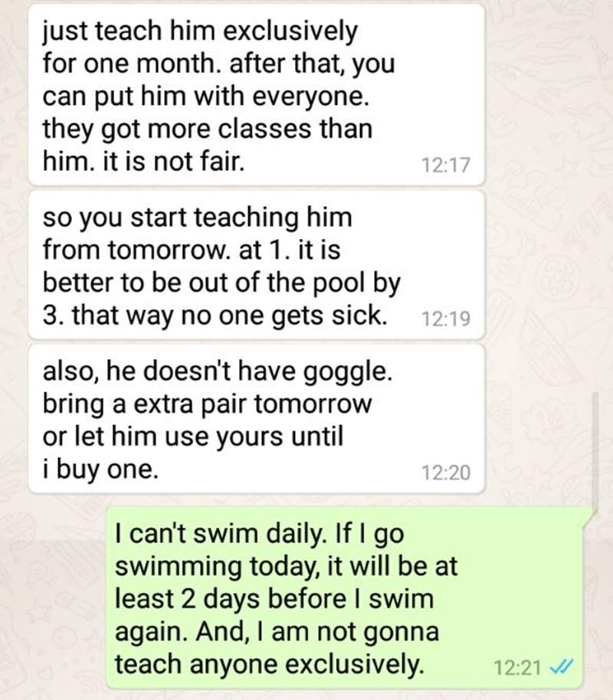Tap the 12:19 timestamp
Viewport: 613px width, 700px height.
point(446,319)
